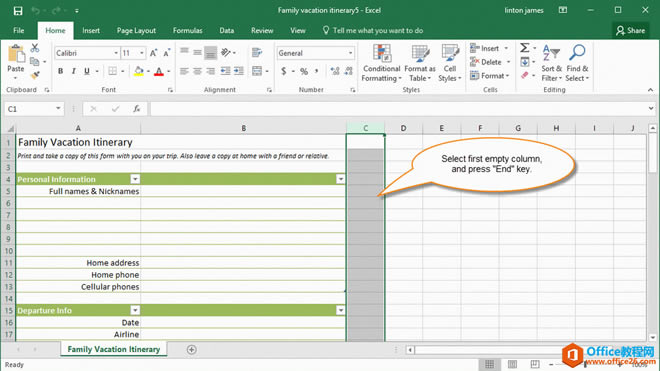Click the Share button

click(x=631, y=30)
